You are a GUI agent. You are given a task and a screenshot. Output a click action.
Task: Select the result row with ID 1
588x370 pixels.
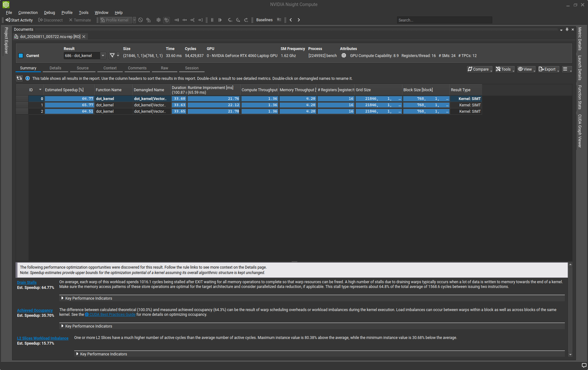(x=249, y=105)
